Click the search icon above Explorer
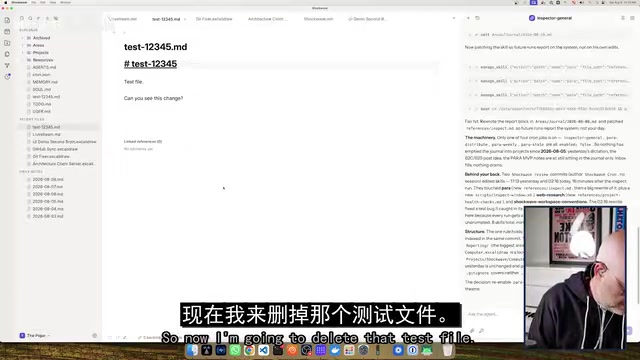The height and width of the screenshot is (360, 640). (x=30, y=18)
